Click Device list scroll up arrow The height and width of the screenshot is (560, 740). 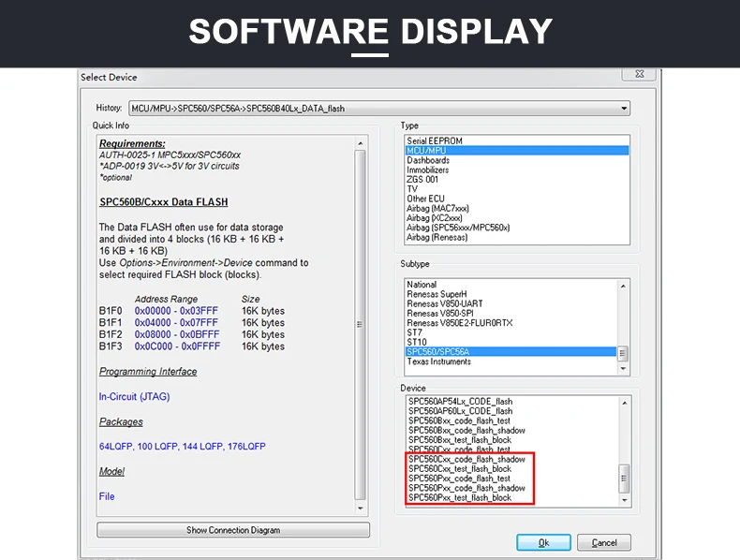625,403
